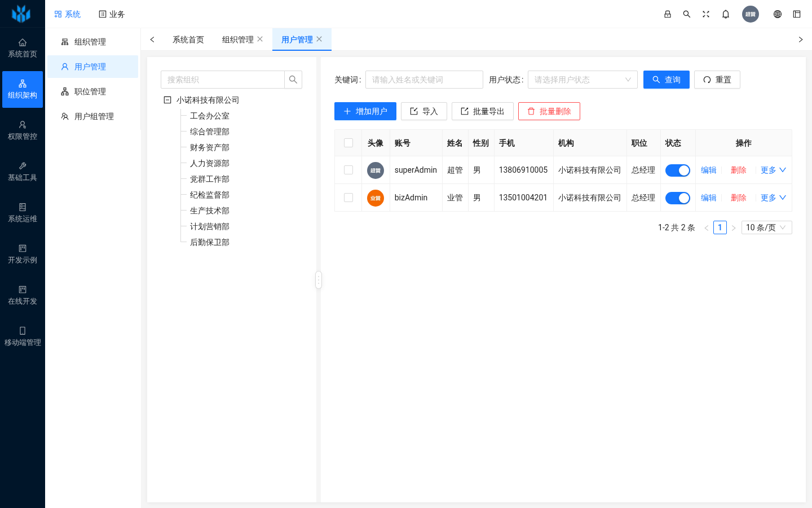
Task: Select 人力资源部 in the organization tree
Action: coord(210,163)
